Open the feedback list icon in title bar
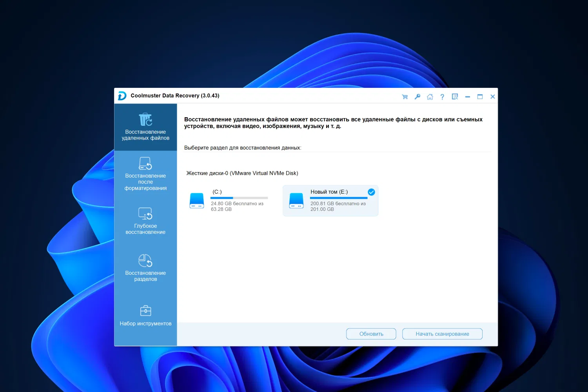 [455, 97]
